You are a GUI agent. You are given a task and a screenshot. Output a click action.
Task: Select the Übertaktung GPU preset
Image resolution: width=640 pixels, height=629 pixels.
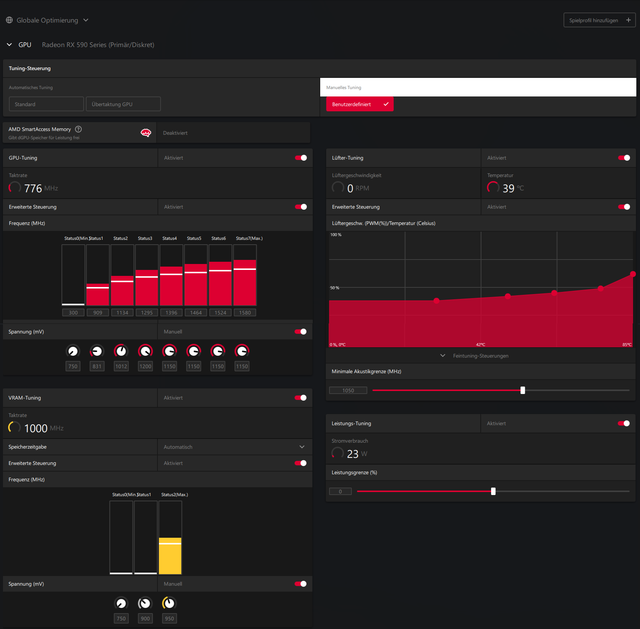click(x=123, y=104)
